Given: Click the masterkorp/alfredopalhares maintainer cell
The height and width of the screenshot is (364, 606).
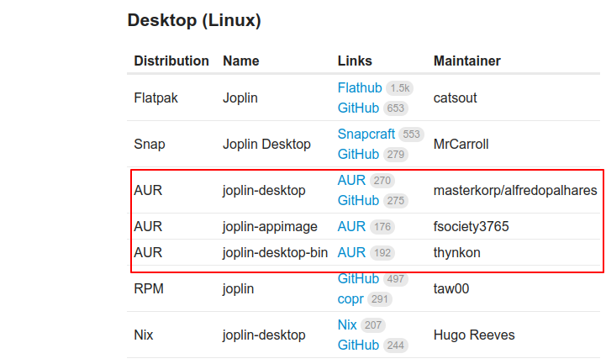Looking at the screenshot, I should (x=515, y=191).
